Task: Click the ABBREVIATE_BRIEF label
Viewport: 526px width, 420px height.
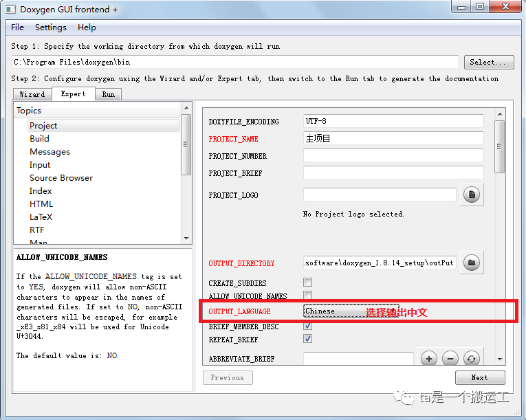Action: (x=242, y=359)
